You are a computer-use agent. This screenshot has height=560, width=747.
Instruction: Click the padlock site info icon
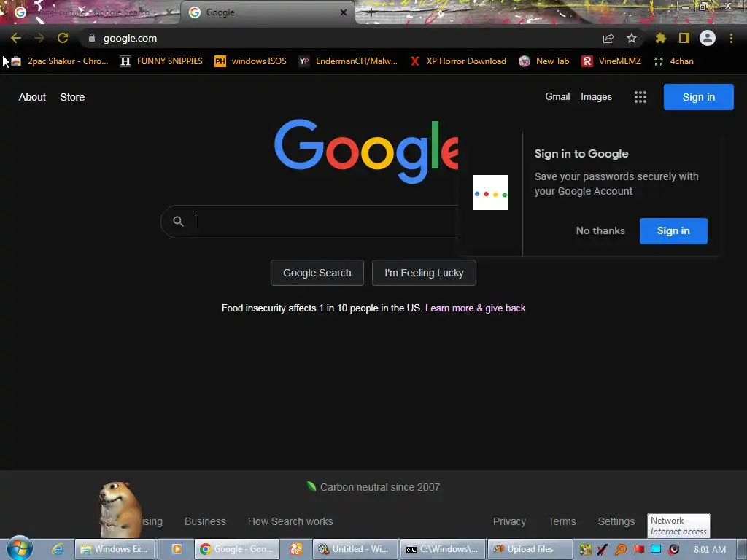coord(92,38)
